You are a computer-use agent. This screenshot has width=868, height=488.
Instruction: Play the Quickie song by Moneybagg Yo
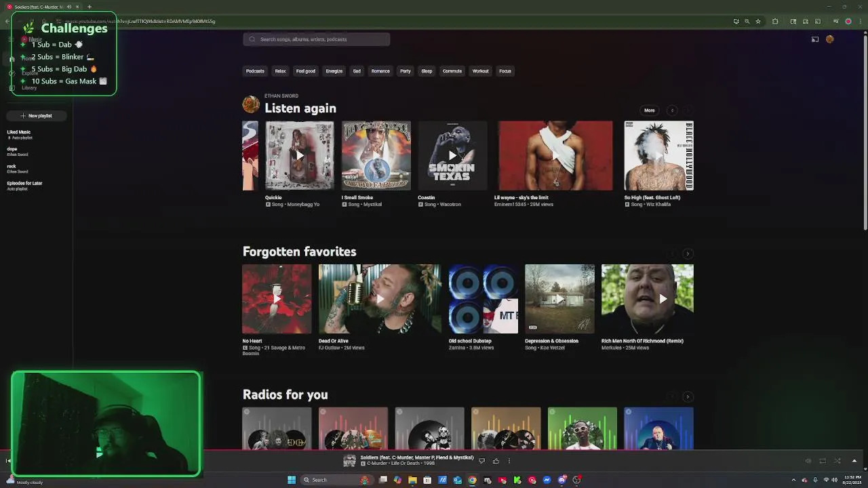[x=299, y=156]
